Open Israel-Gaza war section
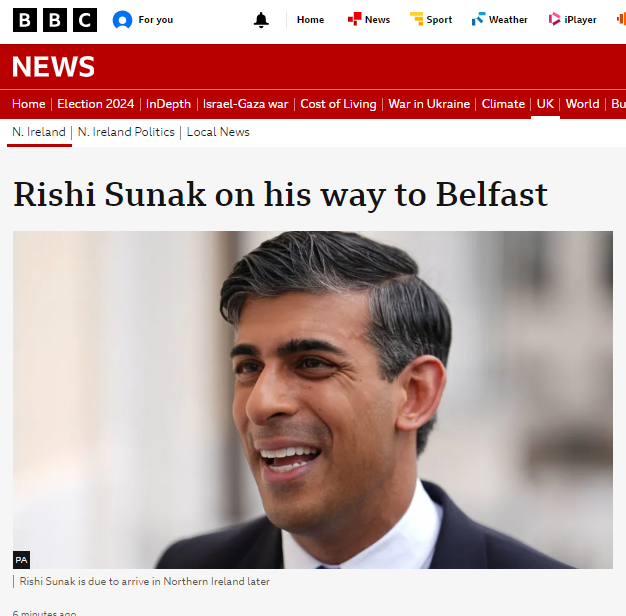 pos(245,104)
